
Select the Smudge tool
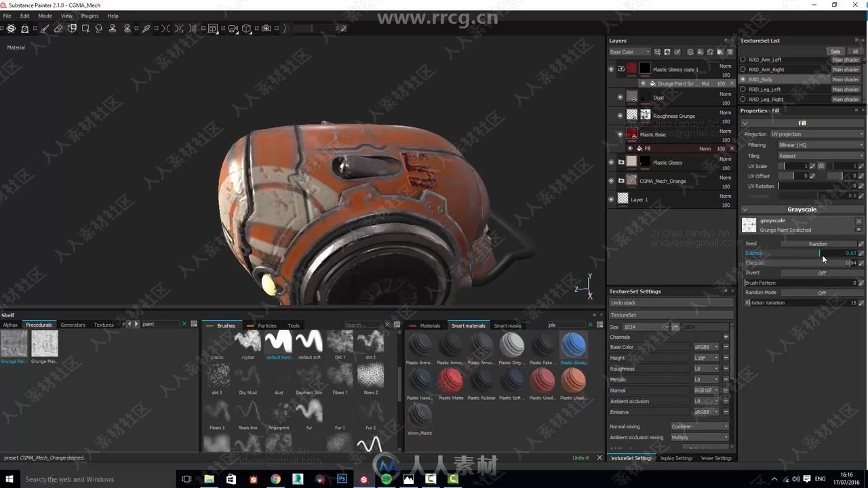click(98, 28)
